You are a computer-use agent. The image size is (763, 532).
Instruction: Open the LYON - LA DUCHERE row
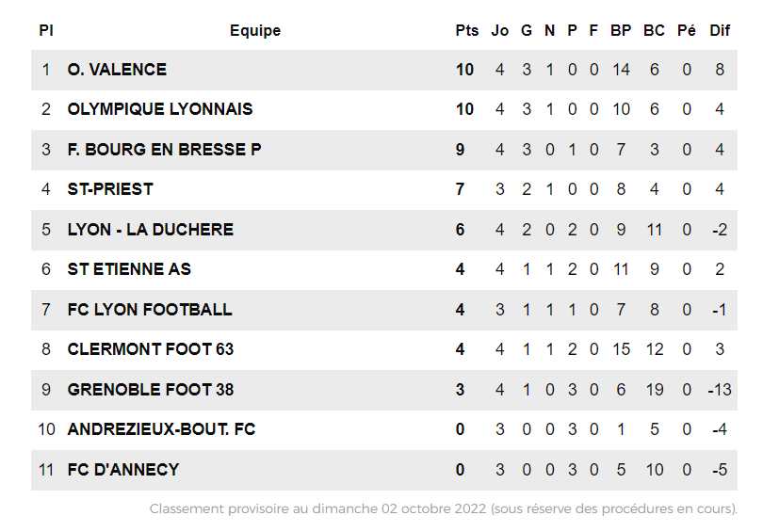tap(151, 230)
